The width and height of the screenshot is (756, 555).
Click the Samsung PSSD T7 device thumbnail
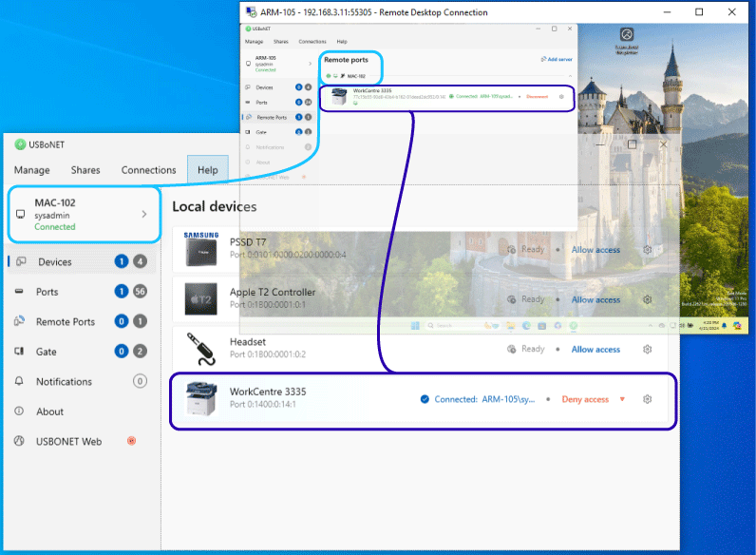[201, 249]
